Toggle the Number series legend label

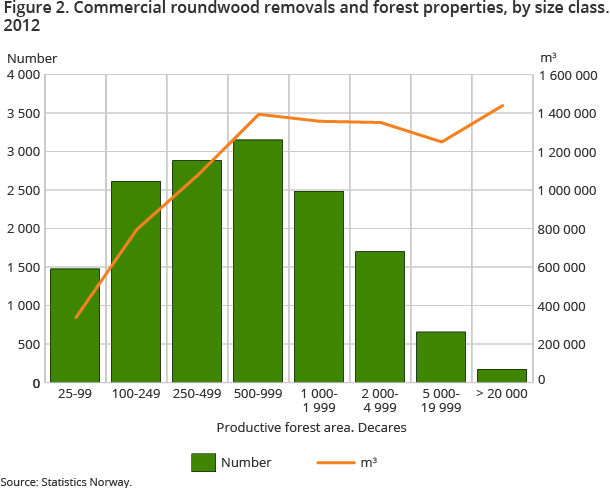(x=247, y=462)
